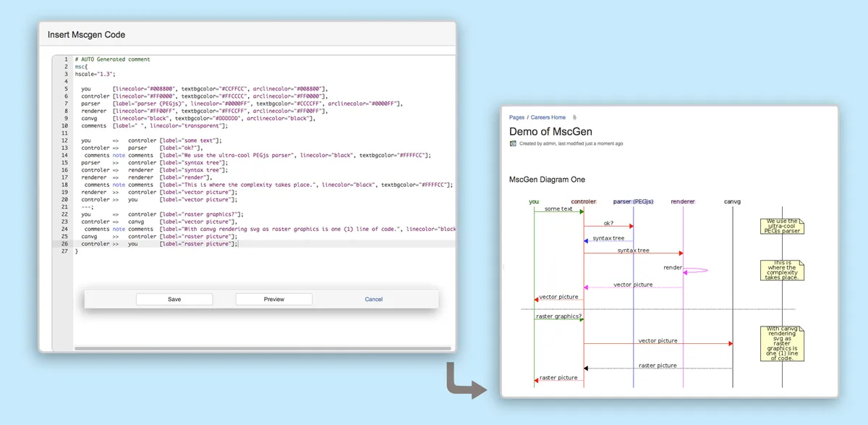Image resolution: width=868 pixels, height=425 pixels.
Task: Click the 'some text' arrow label
Action: pos(558,209)
